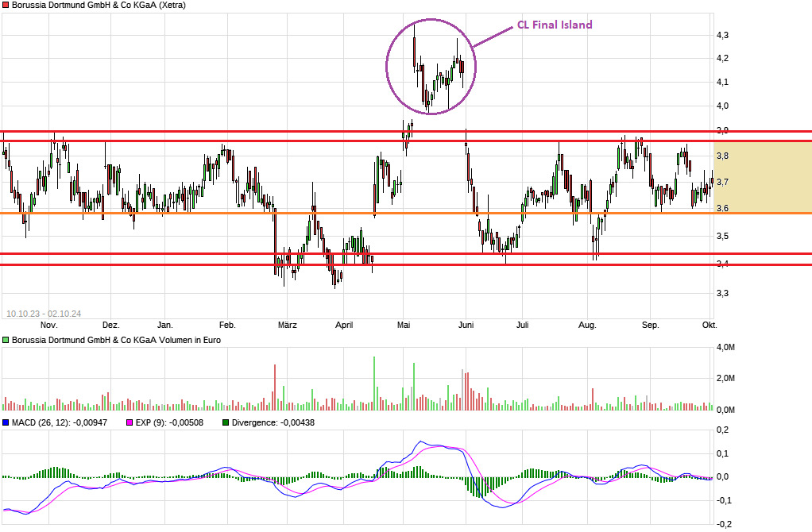Click the 4,0M volume axis value
This screenshot has height=532, width=812.
tap(725, 347)
